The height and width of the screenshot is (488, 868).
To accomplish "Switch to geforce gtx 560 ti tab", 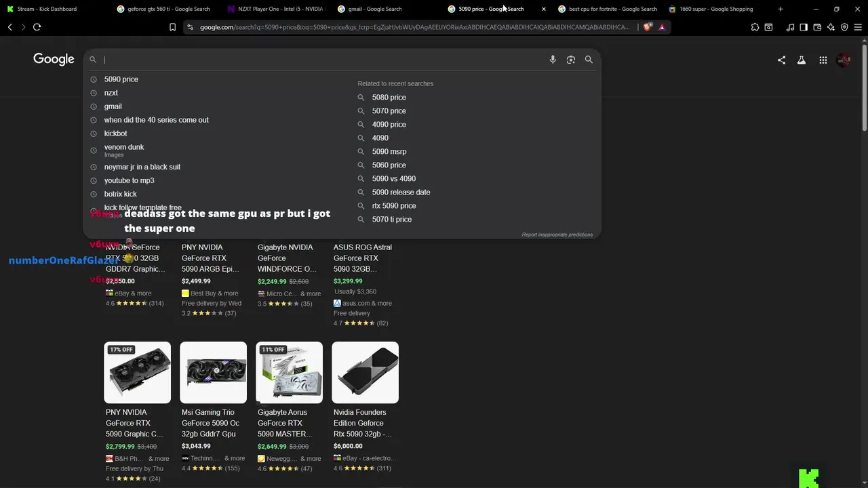I will coord(163,9).
